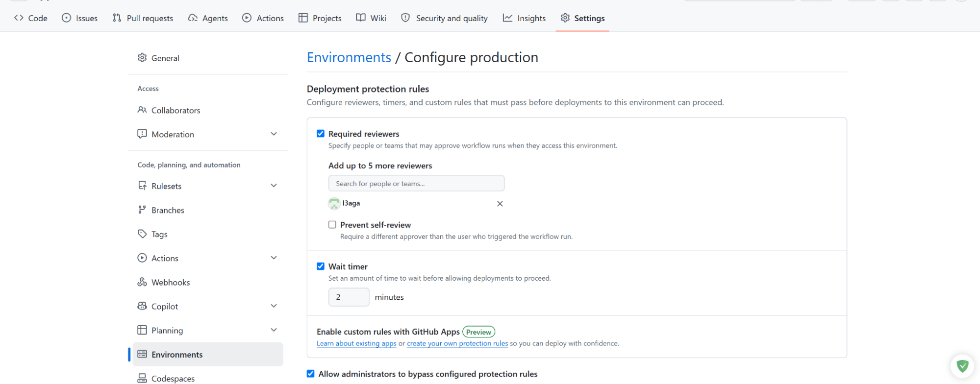Select the Security and quality tab
980x384 pixels.
(445, 18)
